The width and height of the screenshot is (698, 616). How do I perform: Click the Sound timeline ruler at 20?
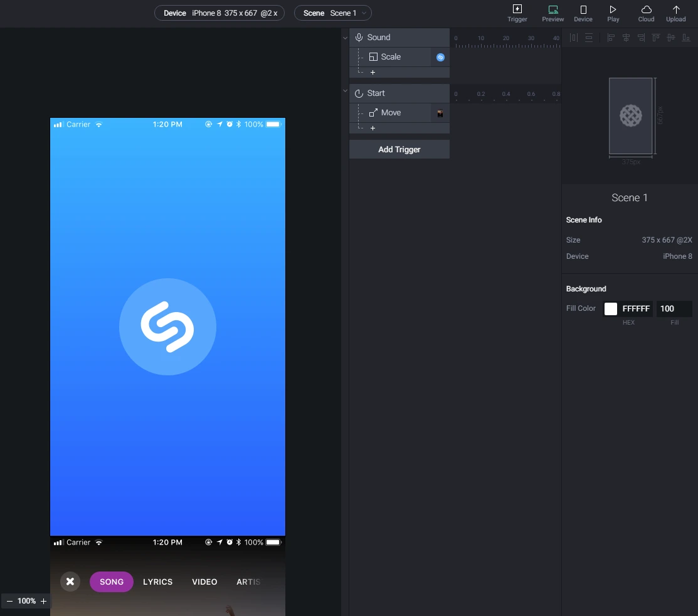506,38
